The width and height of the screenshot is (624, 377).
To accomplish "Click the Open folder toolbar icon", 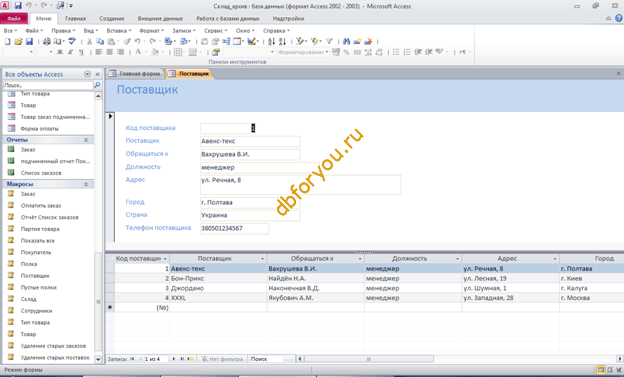I will click(18, 41).
